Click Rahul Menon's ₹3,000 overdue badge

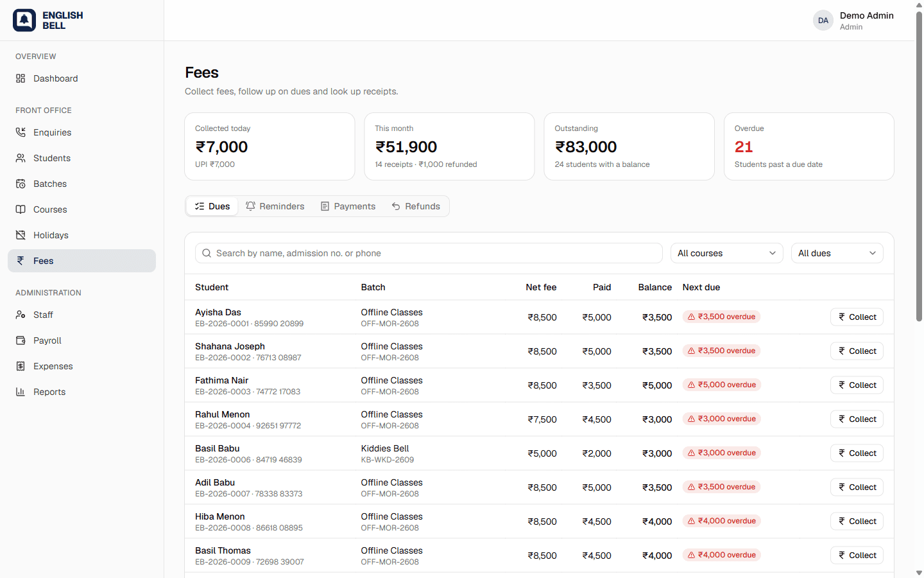tap(721, 419)
